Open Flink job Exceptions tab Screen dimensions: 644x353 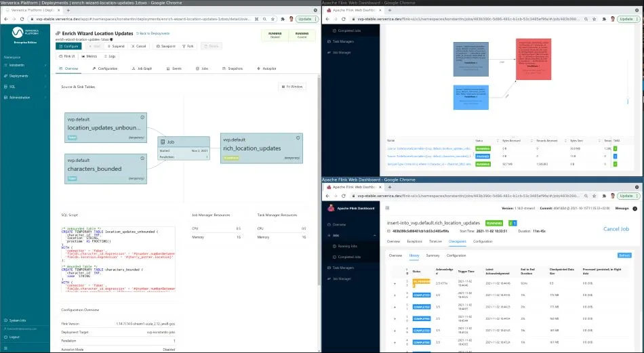414,241
